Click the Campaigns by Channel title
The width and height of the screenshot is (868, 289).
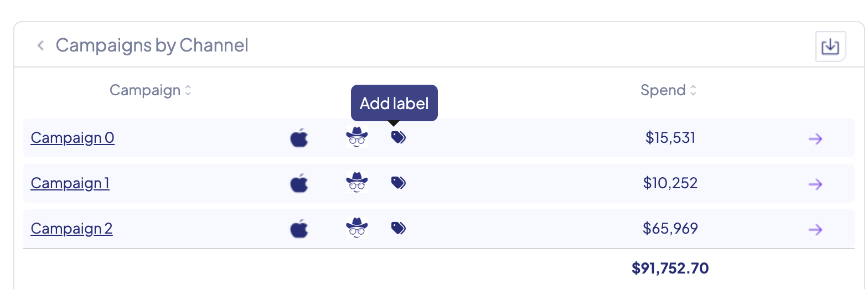pos(152,45)
